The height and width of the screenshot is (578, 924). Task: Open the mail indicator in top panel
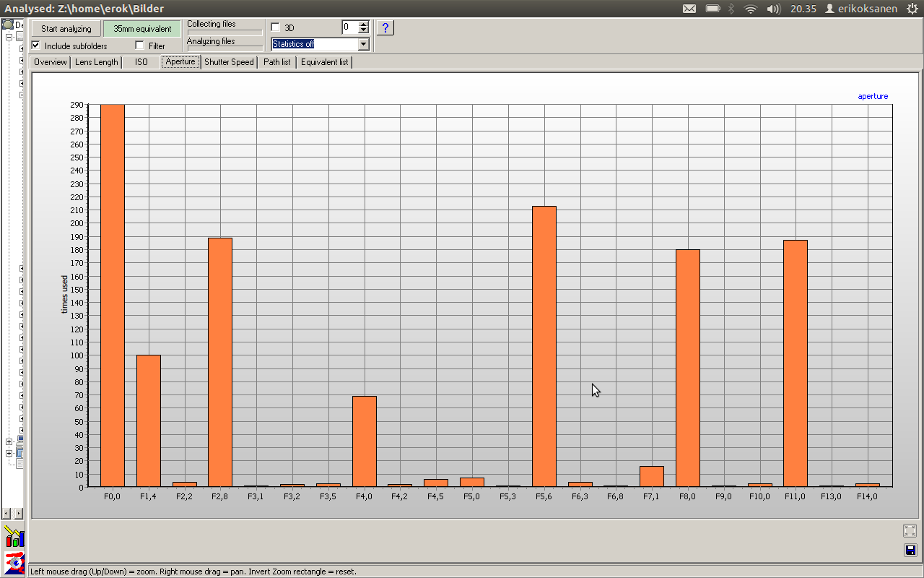point(689,9)
